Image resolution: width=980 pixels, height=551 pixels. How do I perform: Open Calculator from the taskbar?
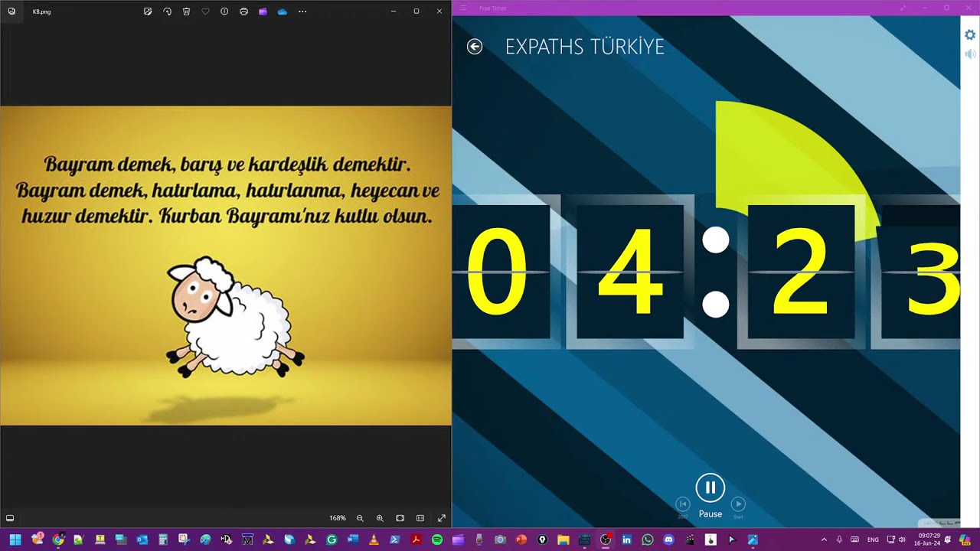[162, 540]
